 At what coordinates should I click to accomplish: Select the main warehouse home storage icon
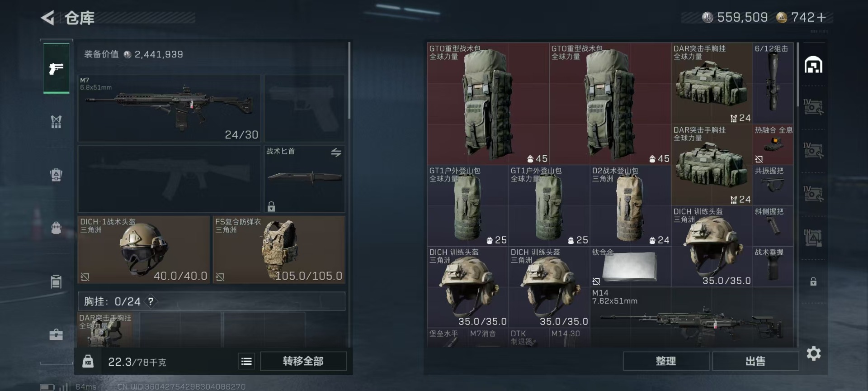point(813,65)
